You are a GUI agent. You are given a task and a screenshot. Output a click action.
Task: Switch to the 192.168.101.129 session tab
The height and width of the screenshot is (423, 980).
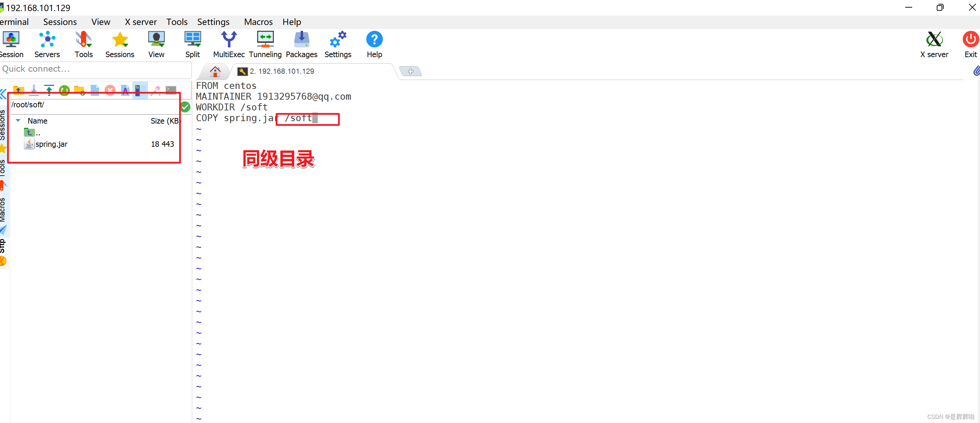[x=281, y=71]
